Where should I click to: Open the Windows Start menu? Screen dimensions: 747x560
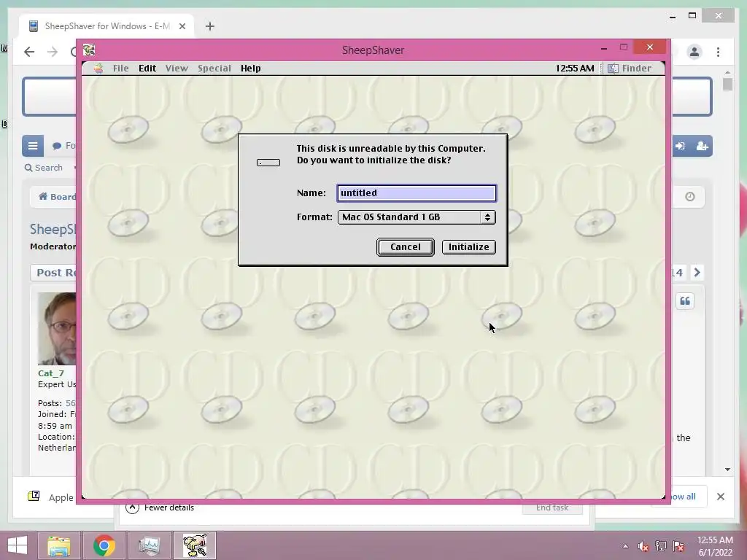click(x=18, y=545)
